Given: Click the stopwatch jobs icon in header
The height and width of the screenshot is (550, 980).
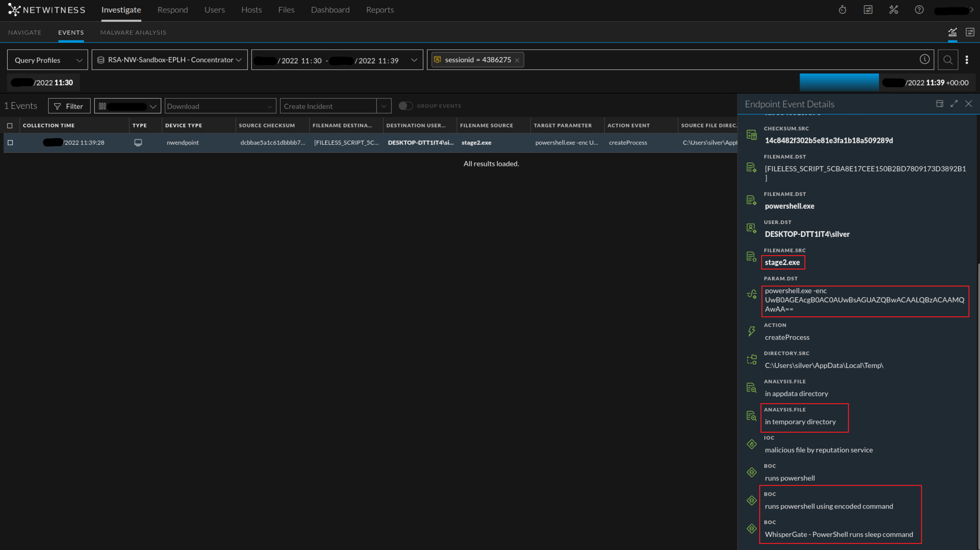Looking at the screenshot, I should pyautogui.click(x=842, y=10).
